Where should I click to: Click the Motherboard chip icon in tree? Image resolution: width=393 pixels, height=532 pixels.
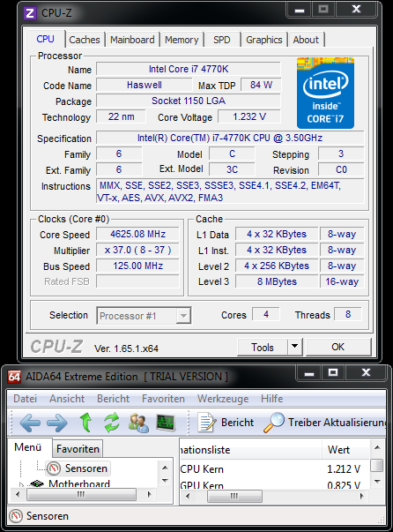click(x=37, y=483)
